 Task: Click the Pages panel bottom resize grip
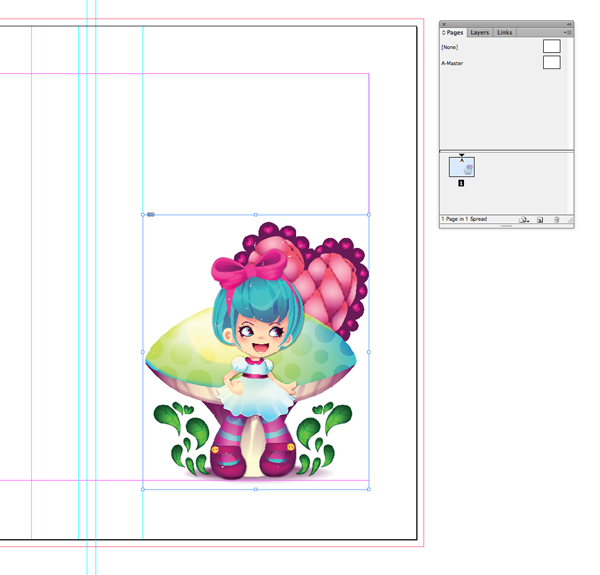506,226
